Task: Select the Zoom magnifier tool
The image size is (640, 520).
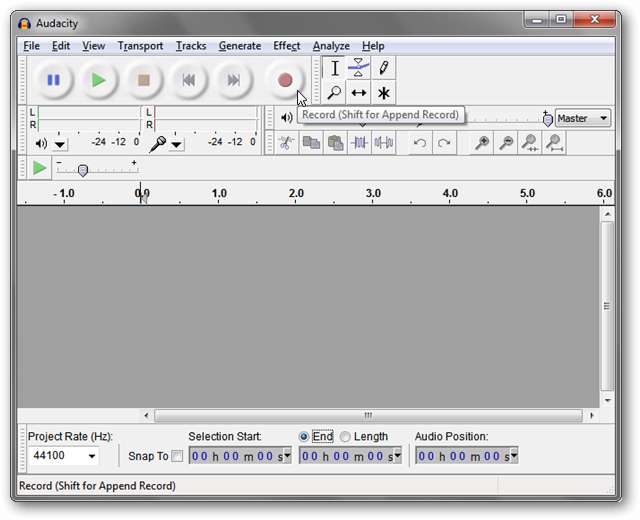Action: [x=335, y=93]
